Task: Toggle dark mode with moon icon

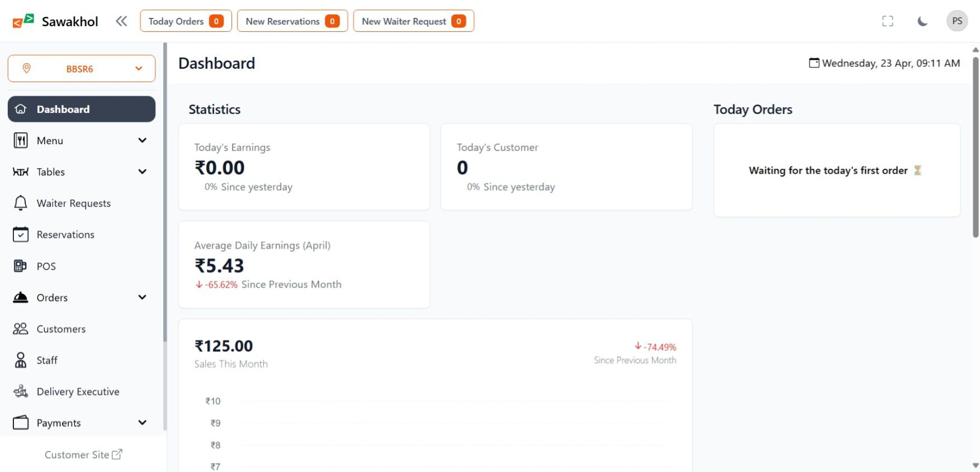Action: click(922, 21)
